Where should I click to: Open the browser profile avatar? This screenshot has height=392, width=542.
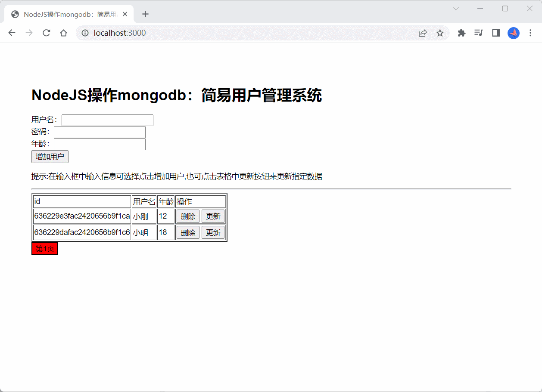pos(513,33)
